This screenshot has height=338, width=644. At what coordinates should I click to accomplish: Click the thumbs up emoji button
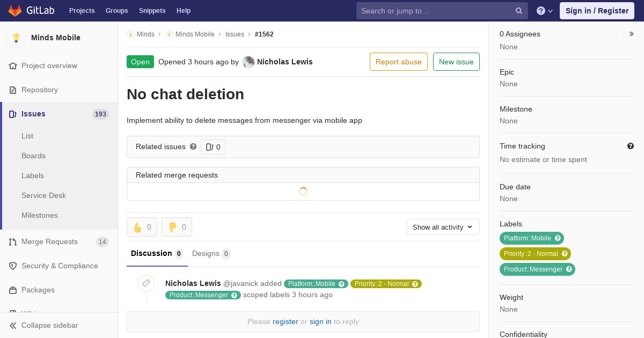142,227
